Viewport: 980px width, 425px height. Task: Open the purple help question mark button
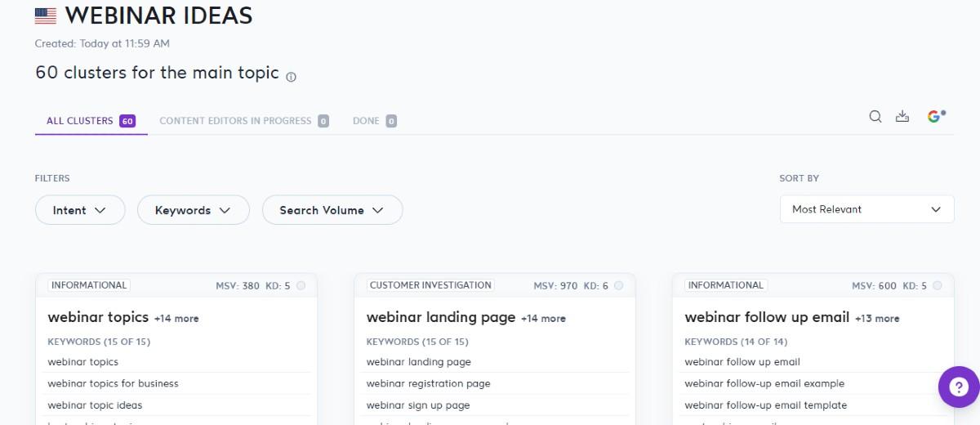pos(958,387)
